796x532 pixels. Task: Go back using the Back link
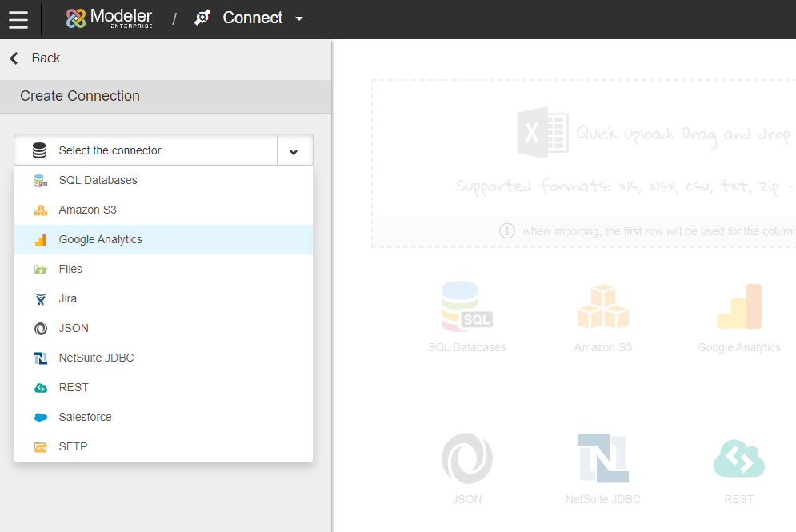pos(35,58)
